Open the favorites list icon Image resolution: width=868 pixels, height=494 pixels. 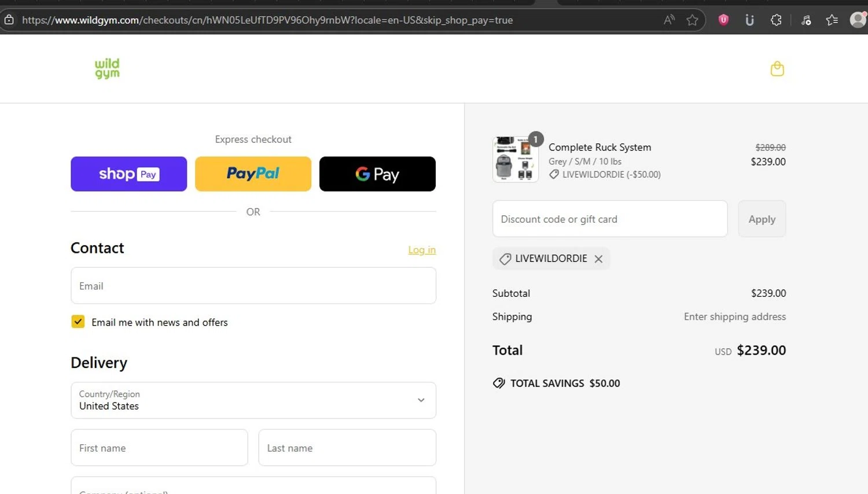point(832,20)
